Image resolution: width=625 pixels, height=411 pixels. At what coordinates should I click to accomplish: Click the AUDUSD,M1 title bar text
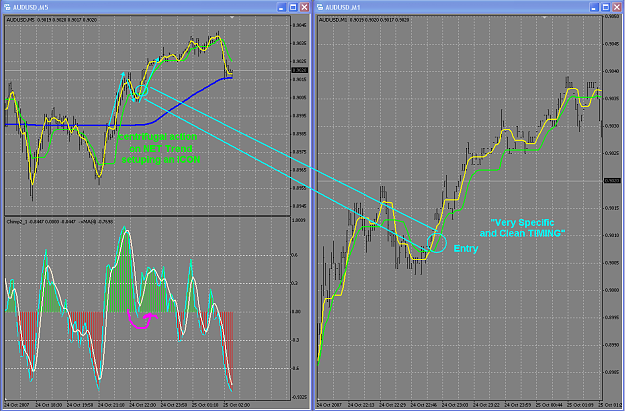(342, 8)
